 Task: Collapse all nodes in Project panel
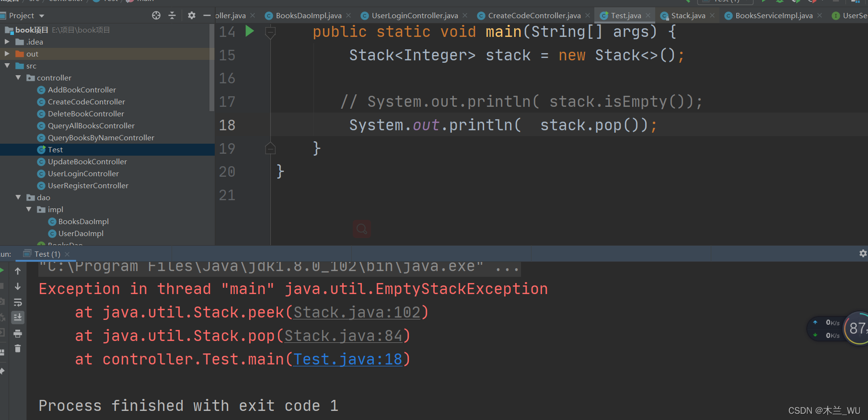[x=172, y=15]
